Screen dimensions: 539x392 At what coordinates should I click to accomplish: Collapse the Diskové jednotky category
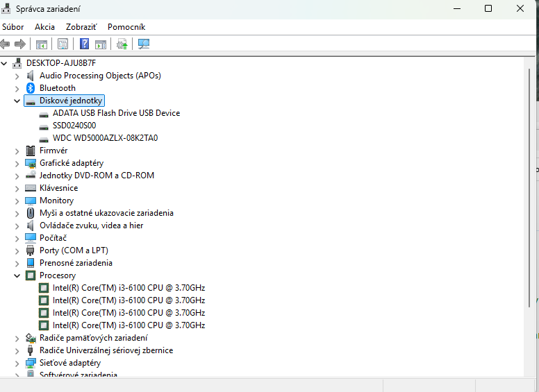click(x=17, y=101)
